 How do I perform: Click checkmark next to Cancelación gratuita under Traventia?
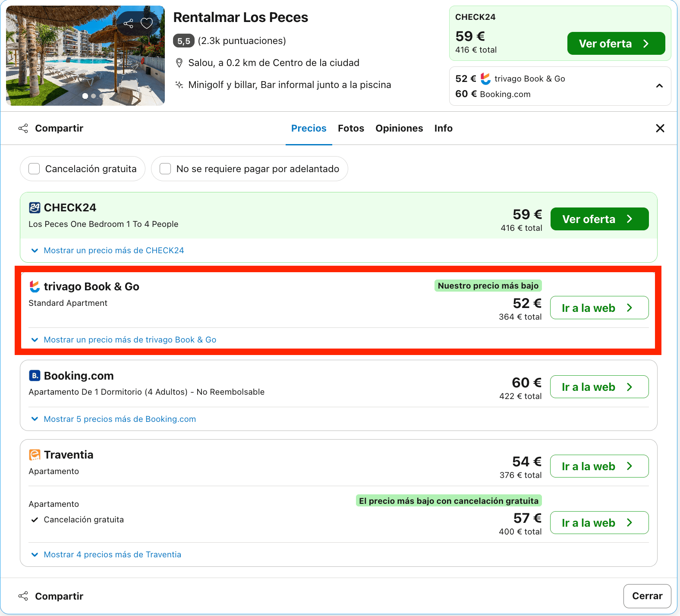tap(35, 519)
